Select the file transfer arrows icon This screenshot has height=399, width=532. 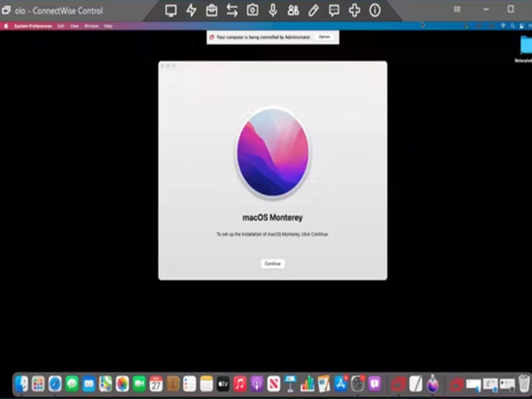click(x=233, y=10)
